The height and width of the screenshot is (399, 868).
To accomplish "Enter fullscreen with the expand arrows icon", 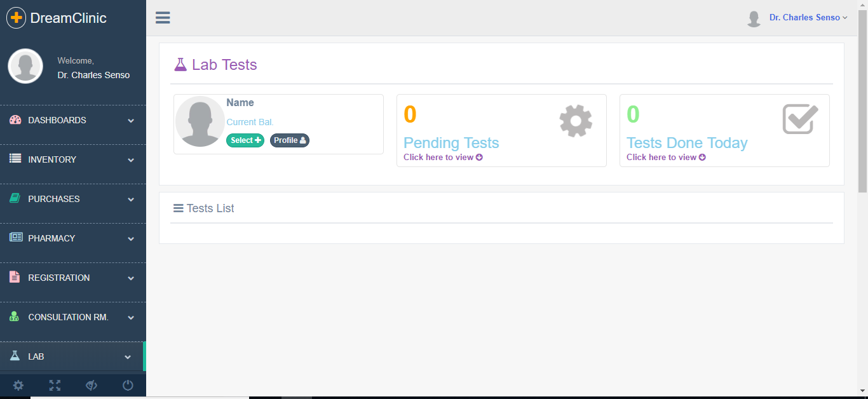I will coord(55,385).
